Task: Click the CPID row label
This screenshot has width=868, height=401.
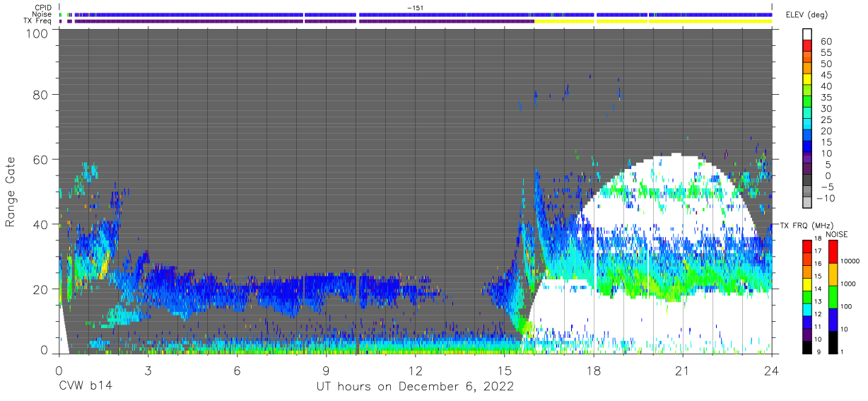Action: click(x=44, y=8)
